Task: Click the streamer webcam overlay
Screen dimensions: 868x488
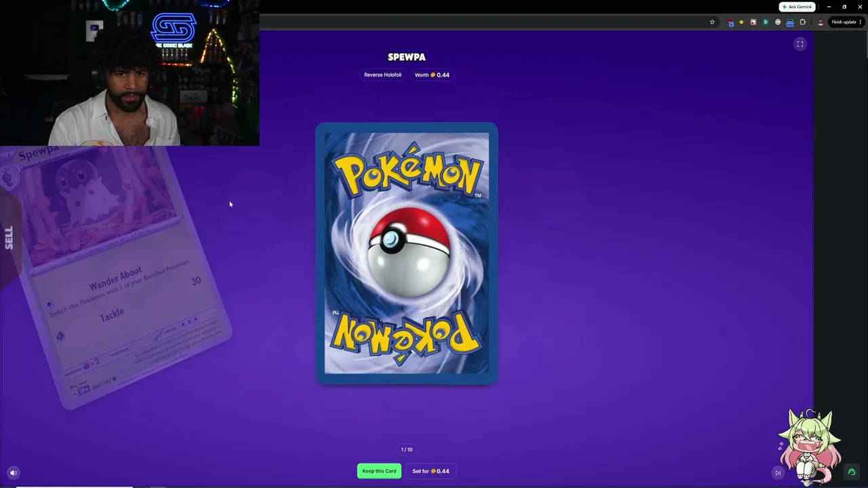Action: pos(130,73)
